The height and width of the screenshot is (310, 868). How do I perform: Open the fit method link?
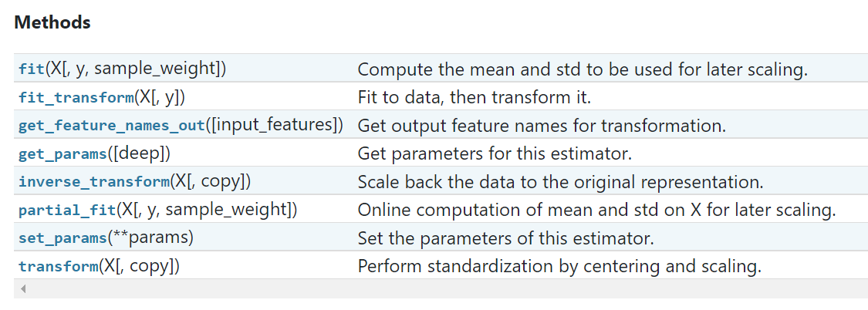pyautogui.click(x=29, y=69)
